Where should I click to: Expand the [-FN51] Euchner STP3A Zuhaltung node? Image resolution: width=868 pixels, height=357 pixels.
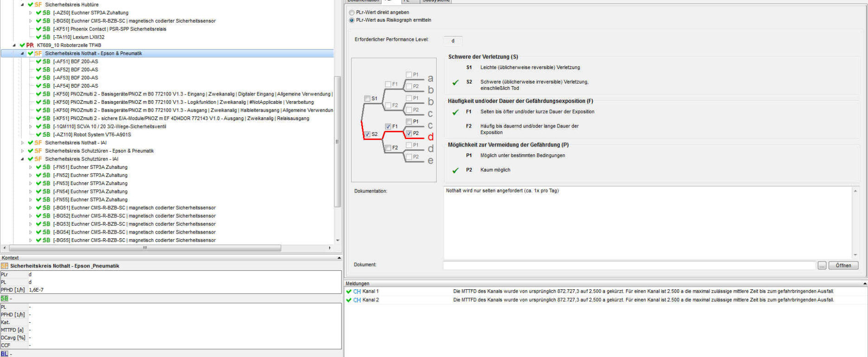coord(31,167)
